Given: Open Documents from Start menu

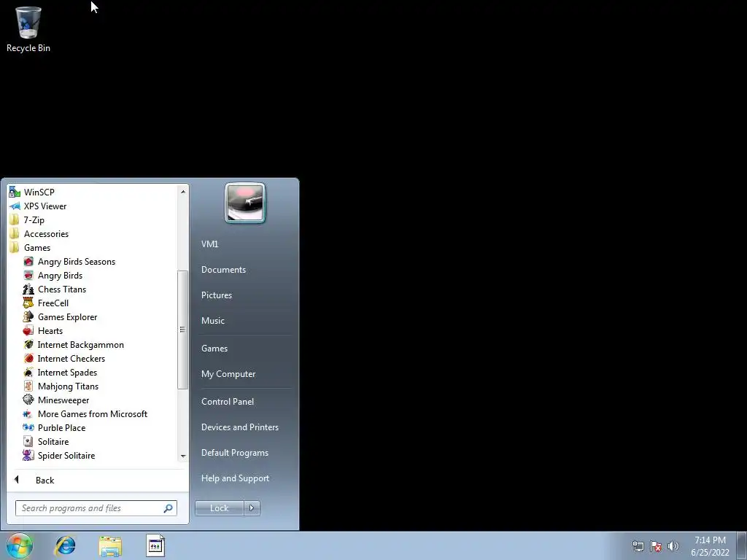Looking at the screenshot, I should click(x=223, y=270).
